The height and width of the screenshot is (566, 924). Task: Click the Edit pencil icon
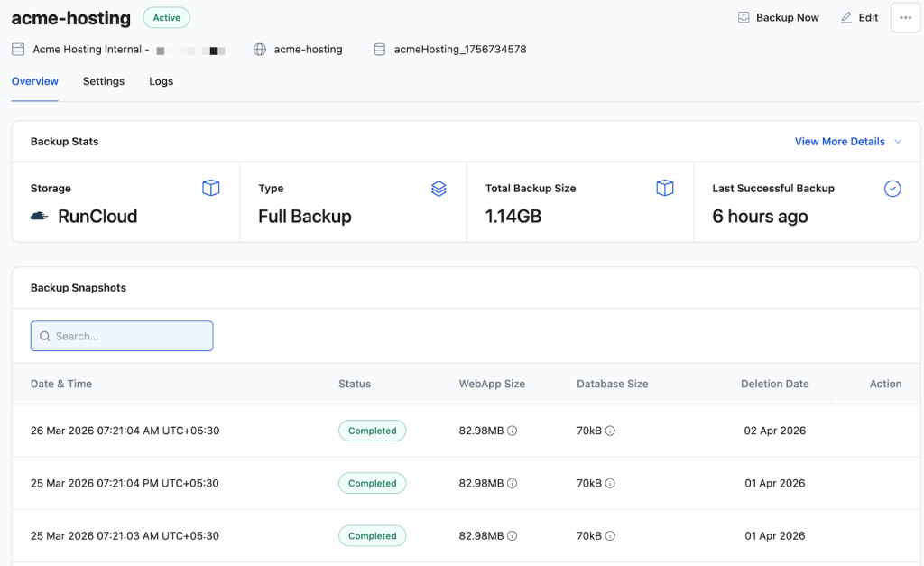tap(846, 18)
